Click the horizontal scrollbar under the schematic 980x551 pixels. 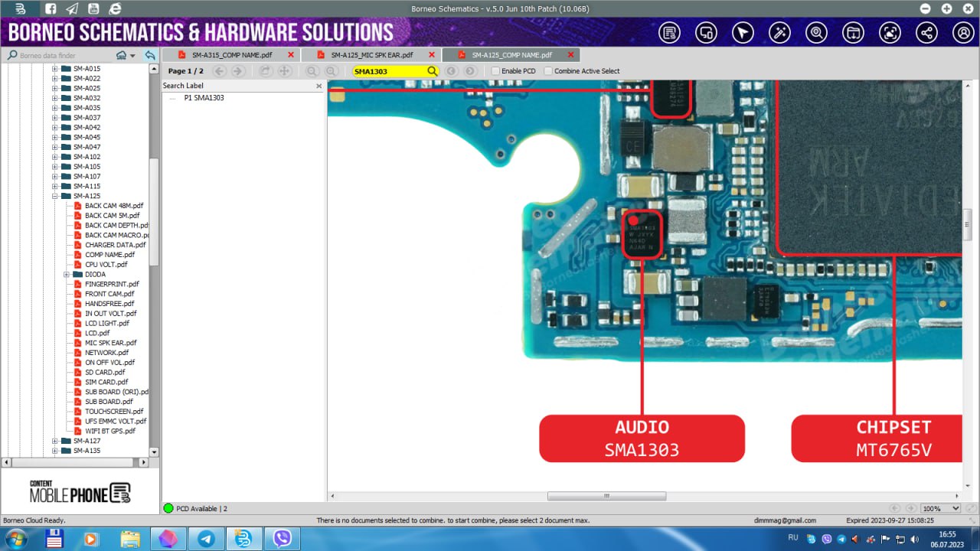[x=606, y=496]
